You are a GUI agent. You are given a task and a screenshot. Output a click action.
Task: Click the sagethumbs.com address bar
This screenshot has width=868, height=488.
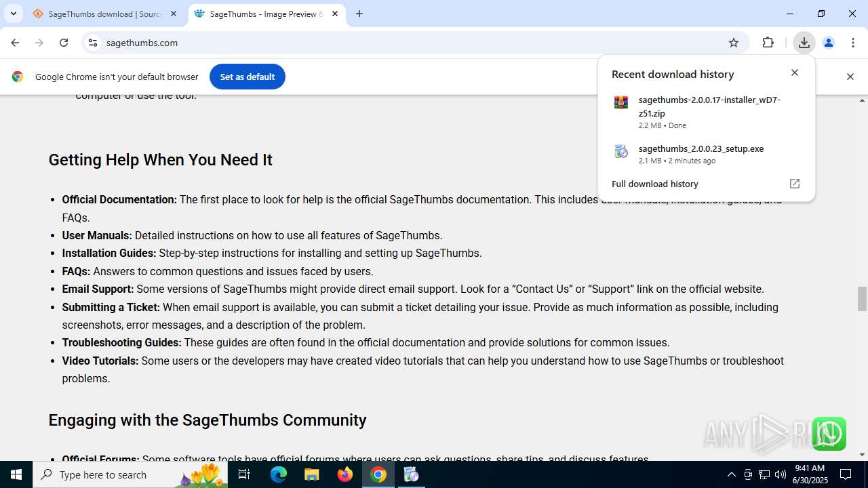407,43
